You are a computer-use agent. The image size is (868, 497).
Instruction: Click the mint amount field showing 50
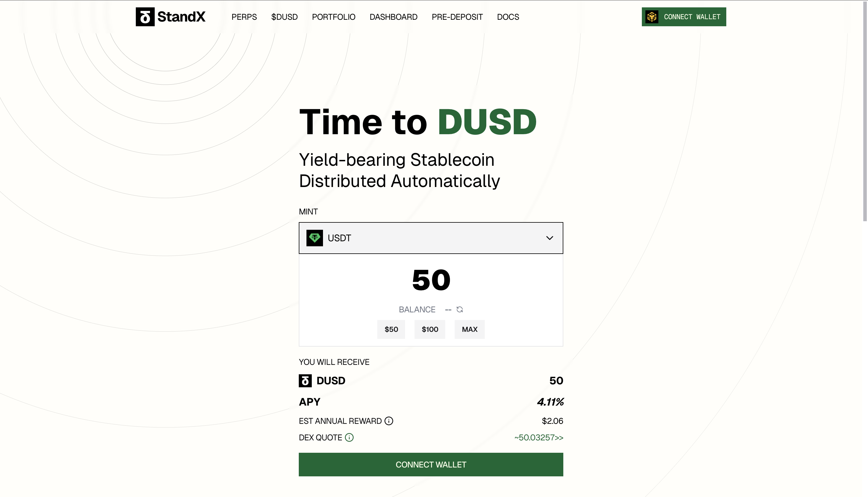[x=431, y=280]
